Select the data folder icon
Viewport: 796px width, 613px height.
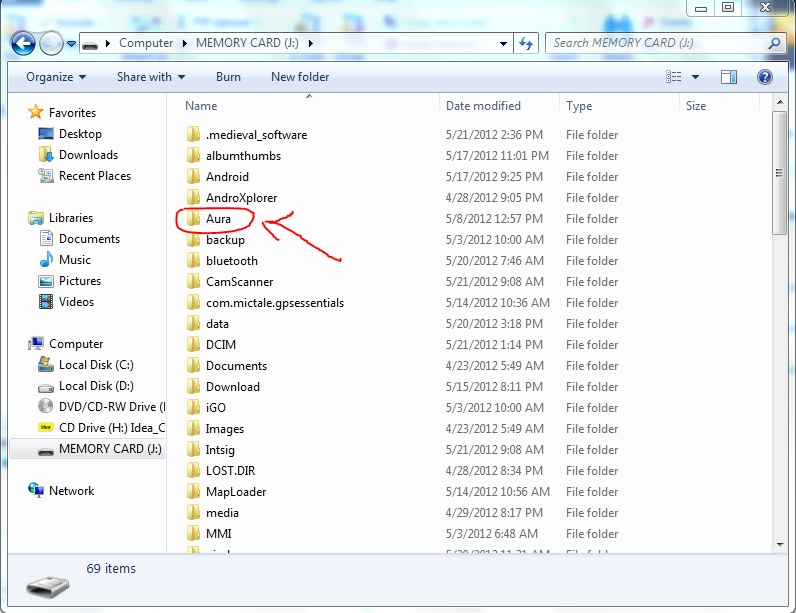193,324
